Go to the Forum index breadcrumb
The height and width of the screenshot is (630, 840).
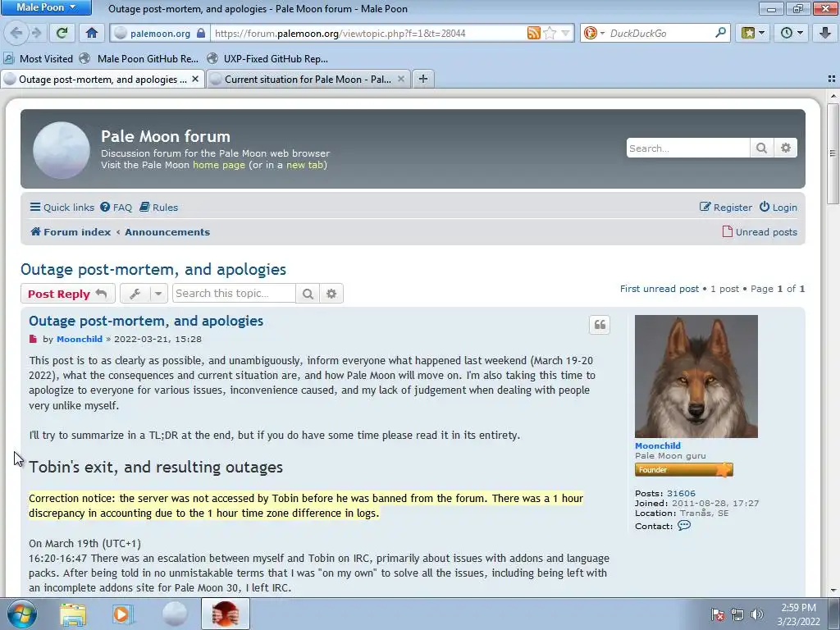pyautogui.click(x=71, y=232)
